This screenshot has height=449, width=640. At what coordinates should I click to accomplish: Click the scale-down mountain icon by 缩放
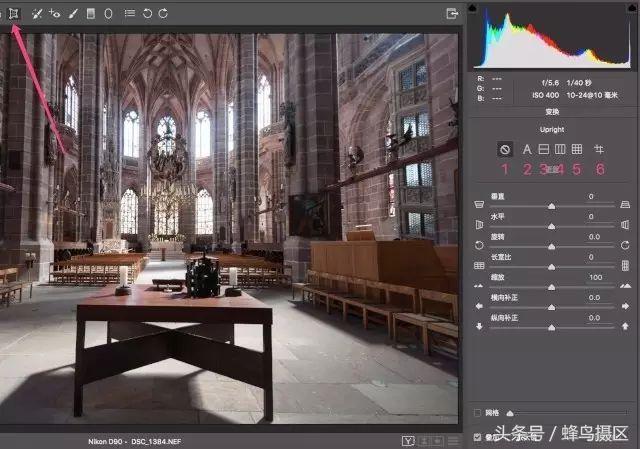click(x=478, y=286)
